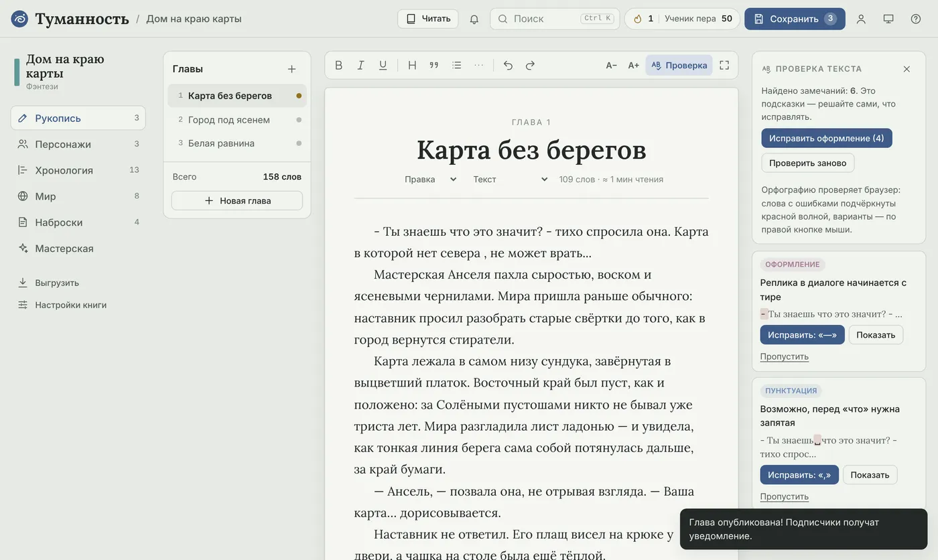938x560 pixels.
Task: Insert a bulleted list
Action: (456, 65)
